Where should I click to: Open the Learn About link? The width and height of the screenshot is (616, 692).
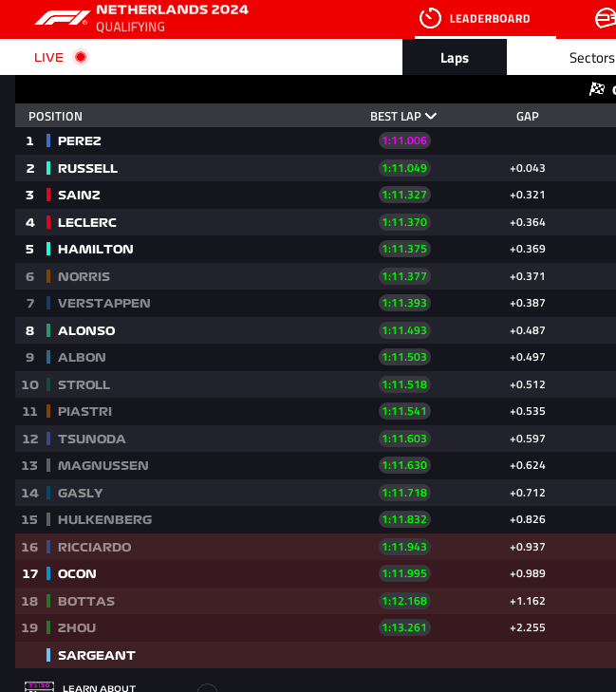pyautogui.click(x=99, y=687)
